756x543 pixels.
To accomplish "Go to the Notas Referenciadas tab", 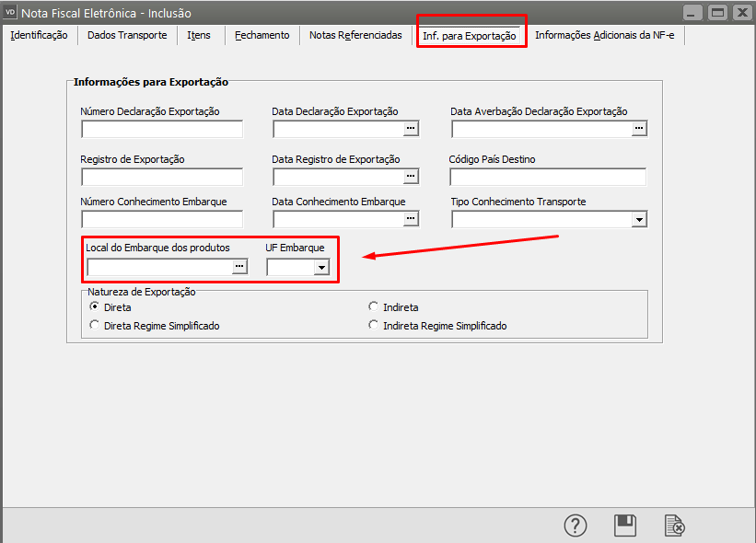I will click(x=355, y=35).
